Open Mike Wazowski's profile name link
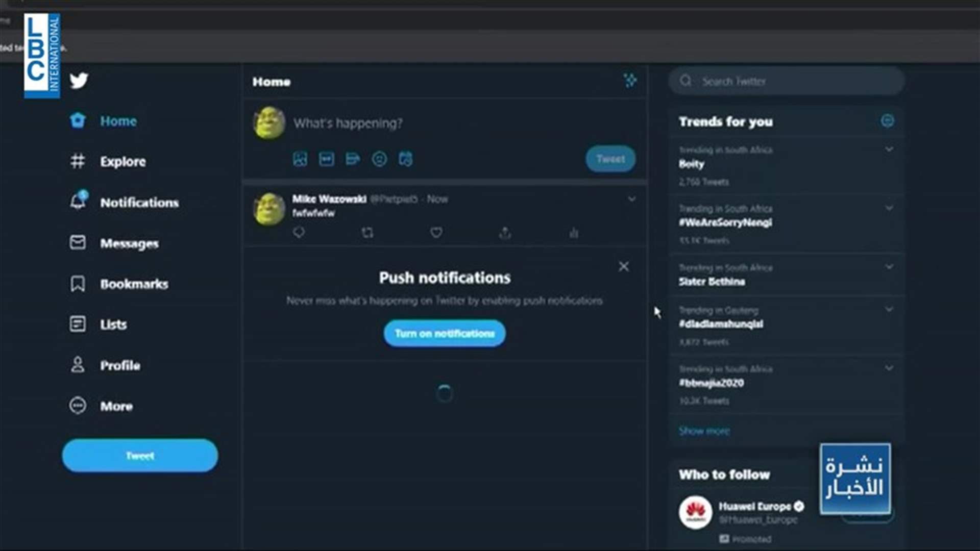Viewport: 980px width, 551px height. pyautogui.click(x=329, y=199)
